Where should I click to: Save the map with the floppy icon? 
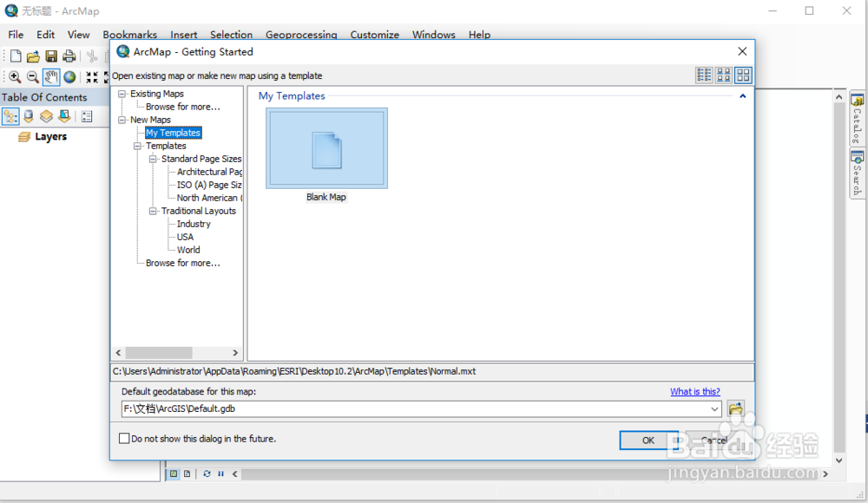pos(51,56)
